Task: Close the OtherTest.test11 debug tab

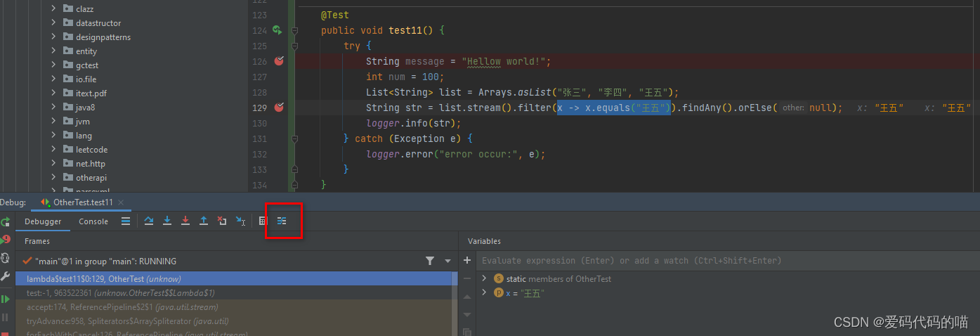Action: [121, 202]
